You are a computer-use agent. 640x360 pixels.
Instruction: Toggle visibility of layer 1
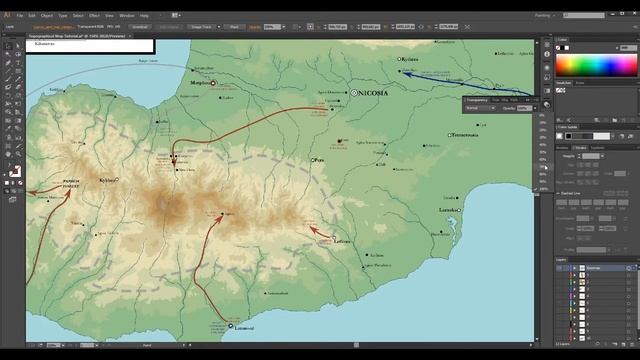[558, 275]
